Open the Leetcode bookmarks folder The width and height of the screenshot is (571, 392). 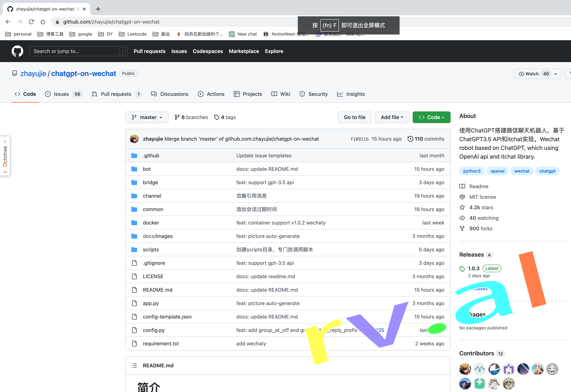point(132,34)
